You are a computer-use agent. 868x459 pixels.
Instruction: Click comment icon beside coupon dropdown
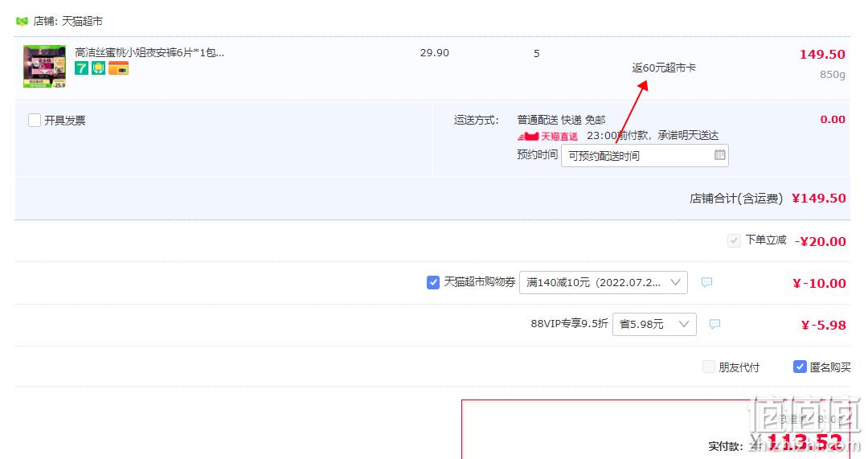(706, 282)
